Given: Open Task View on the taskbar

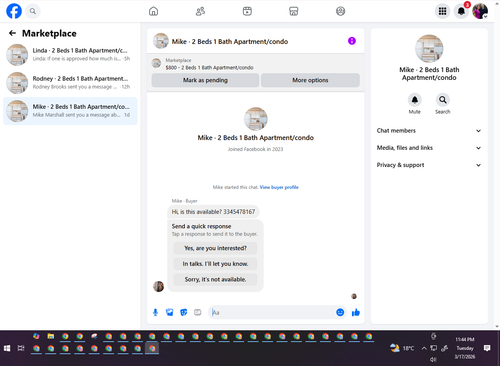Looking at the screenshot, I should tap(21, 348).
